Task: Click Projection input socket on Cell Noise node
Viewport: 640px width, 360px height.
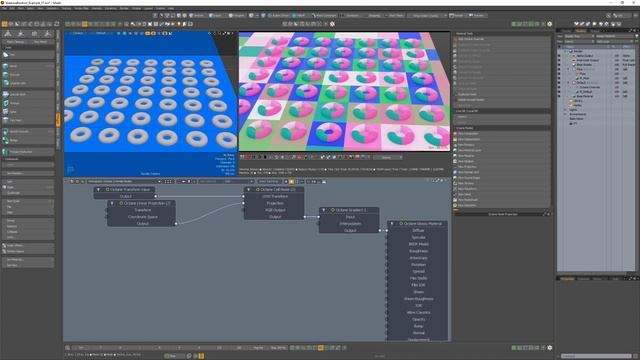Action: pos(244,203)
